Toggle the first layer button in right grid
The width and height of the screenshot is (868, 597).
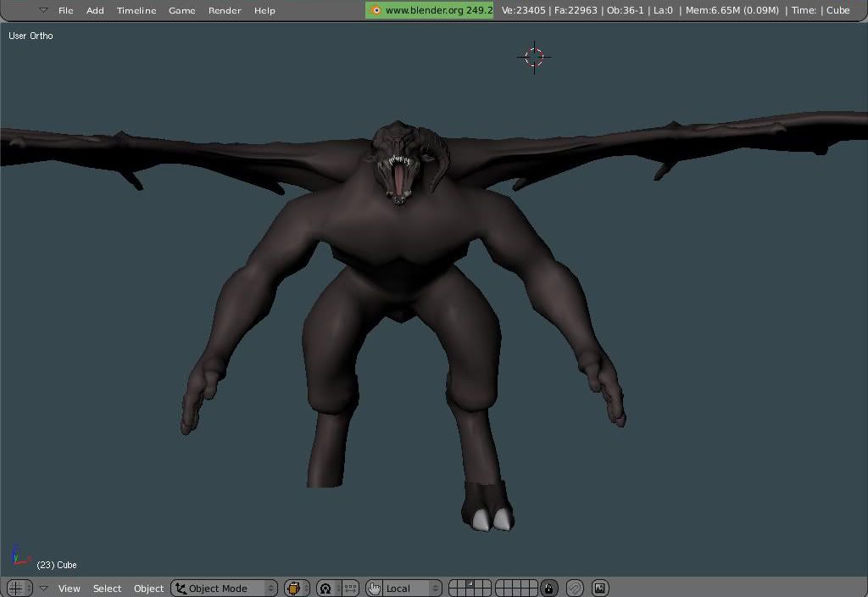point(499,583)
